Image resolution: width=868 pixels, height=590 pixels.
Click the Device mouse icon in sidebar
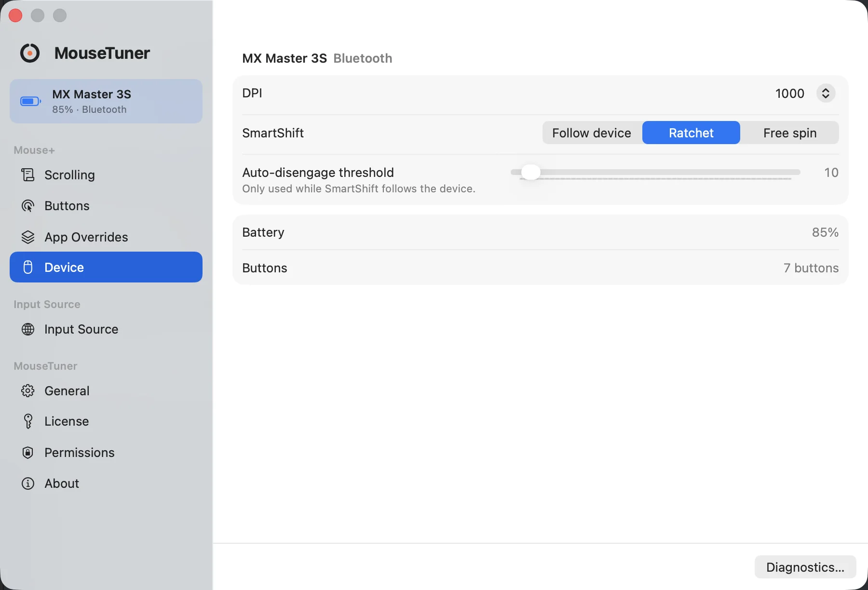click(28, 267)
